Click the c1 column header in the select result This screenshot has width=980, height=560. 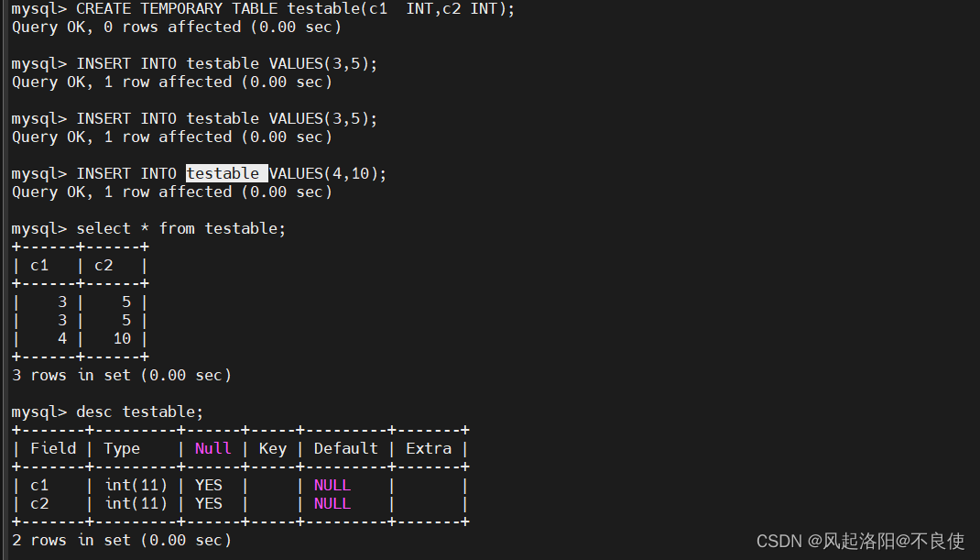pos(39,265)
